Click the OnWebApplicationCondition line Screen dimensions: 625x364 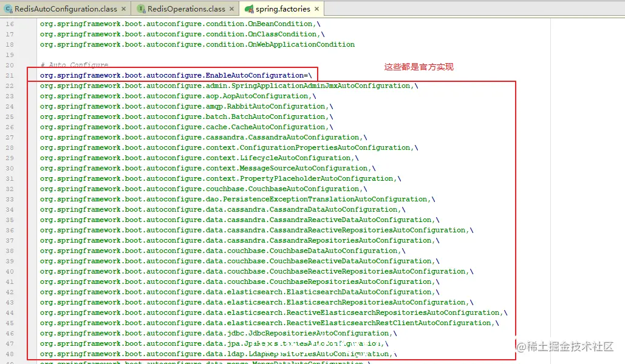tap(197, 45)
